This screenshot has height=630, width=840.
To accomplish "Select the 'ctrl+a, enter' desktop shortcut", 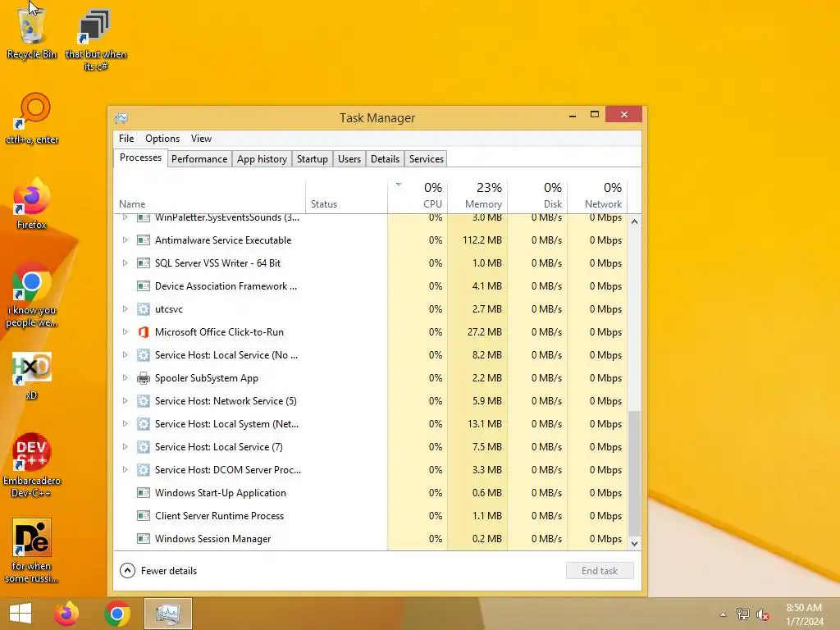I will pos(32,119).
